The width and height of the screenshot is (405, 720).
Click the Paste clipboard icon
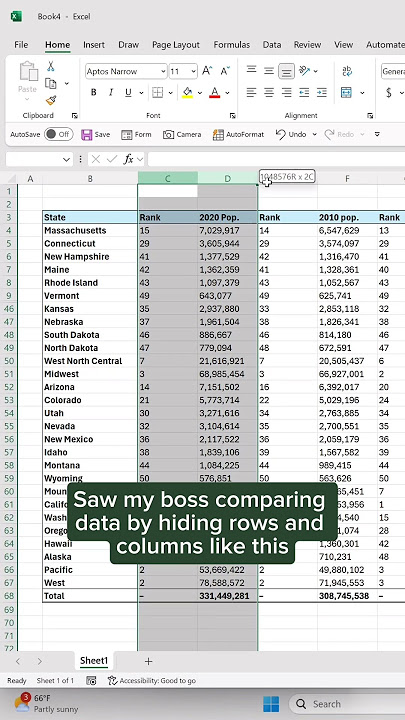pyautogui.click(x=28, y=73)
